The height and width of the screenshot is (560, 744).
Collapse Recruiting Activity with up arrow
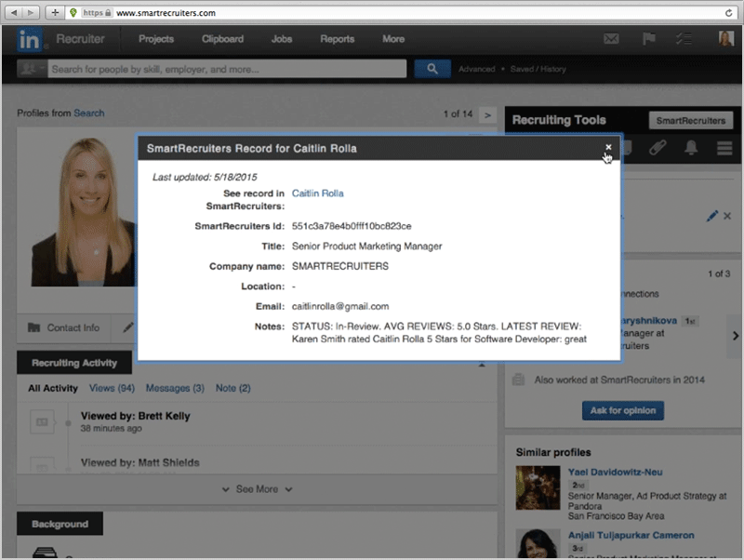[482, 365]
